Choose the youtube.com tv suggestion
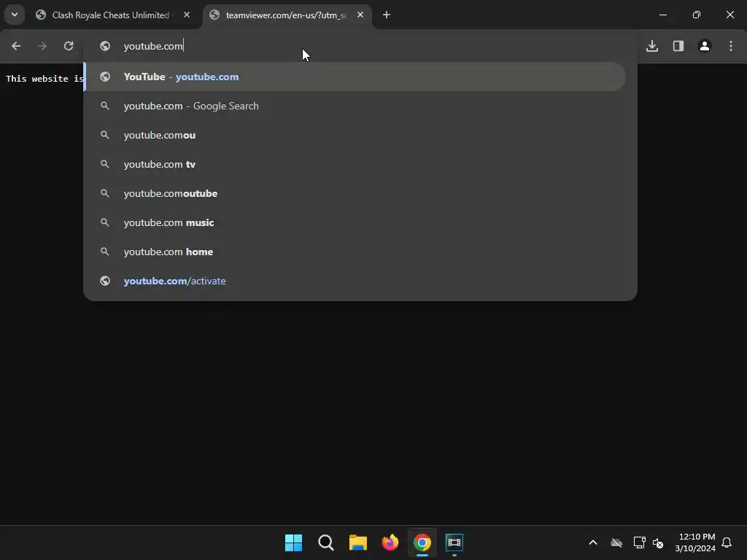Screen dimensions: 747x560 [x=355, y=164]
